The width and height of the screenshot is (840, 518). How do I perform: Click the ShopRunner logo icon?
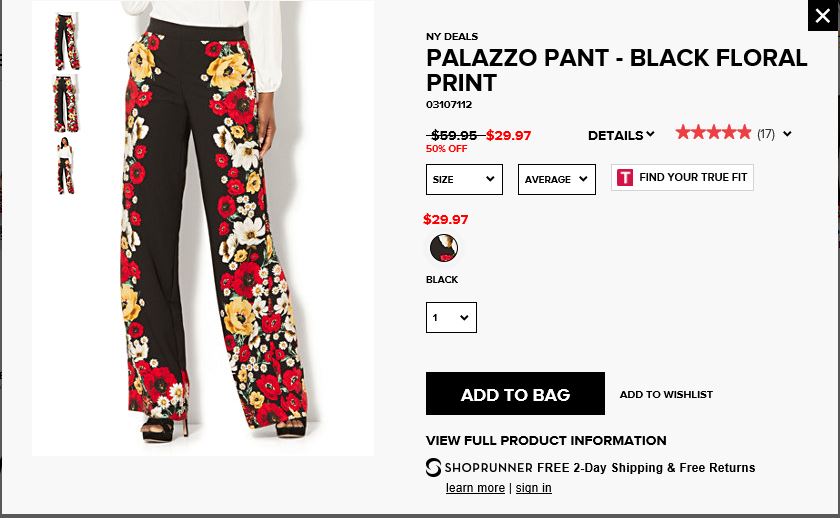coord(433,467)
